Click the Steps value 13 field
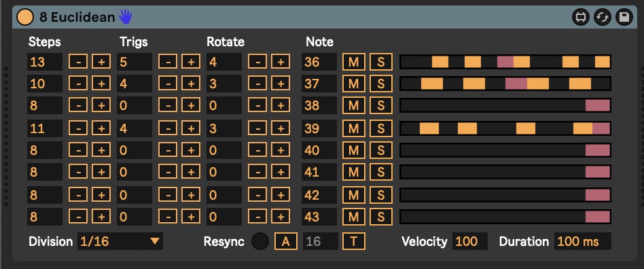The image size is (644, 269). point(45,62)
